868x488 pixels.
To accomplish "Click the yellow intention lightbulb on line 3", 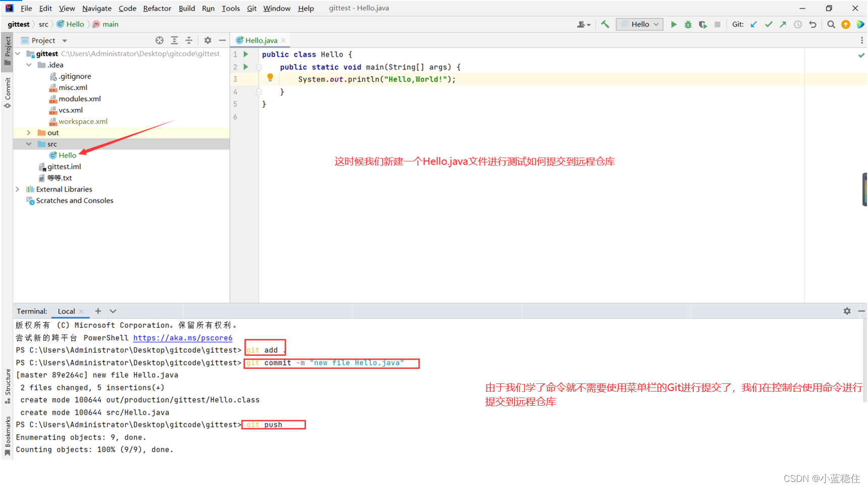I will (x=270, y=78).
